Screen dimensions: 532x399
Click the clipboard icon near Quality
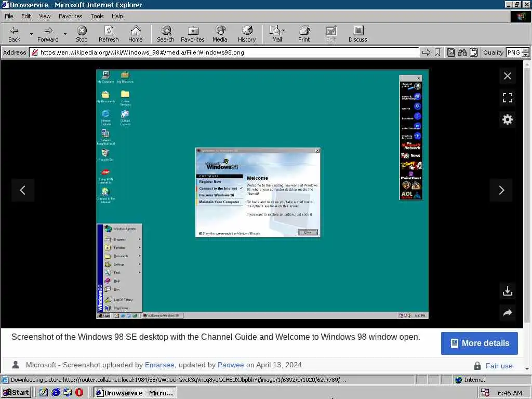[x=474, y=52]
